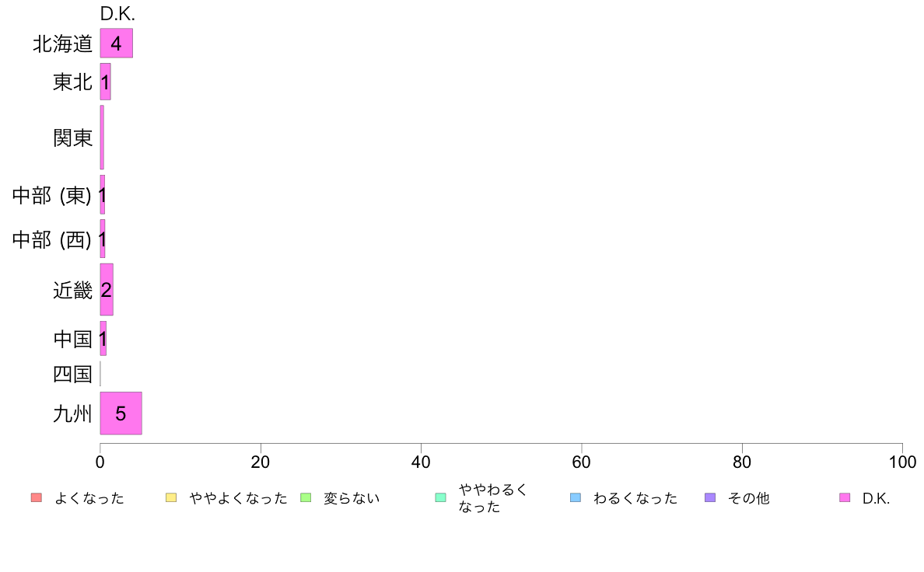The height and width of the screenshot is (572, 924).
Task: Click the purple その他 legend swatch
Action: pyautogui.click(x=710, y=497)
